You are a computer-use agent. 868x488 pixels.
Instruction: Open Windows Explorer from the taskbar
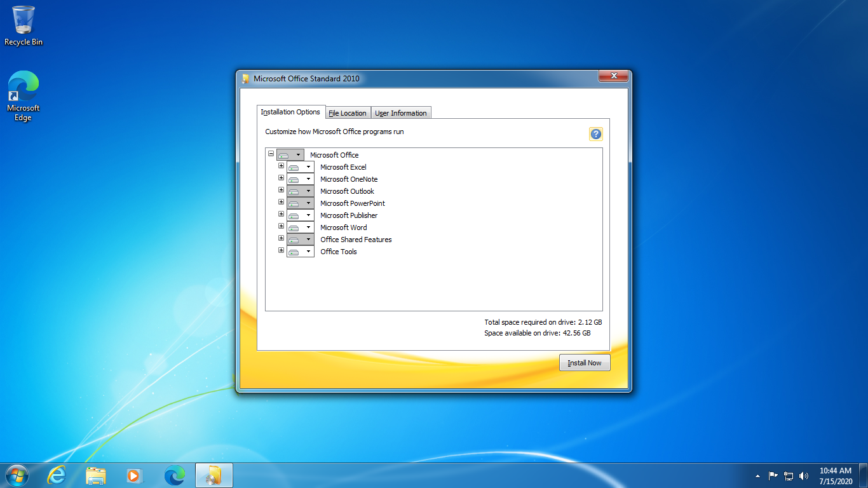click(96, 475)
